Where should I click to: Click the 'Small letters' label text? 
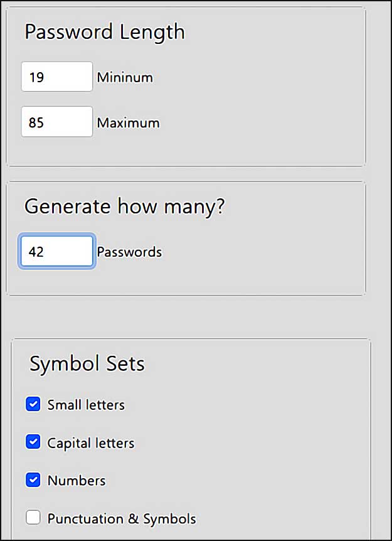click(86, 405)
